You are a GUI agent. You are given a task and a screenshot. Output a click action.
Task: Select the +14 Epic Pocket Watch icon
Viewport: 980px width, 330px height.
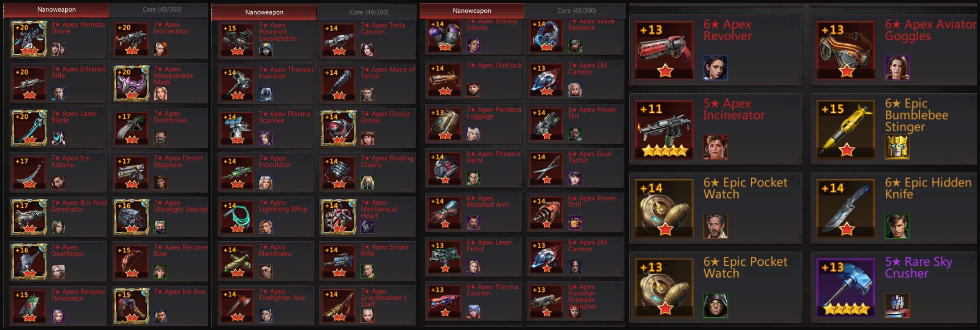[664, 208]
